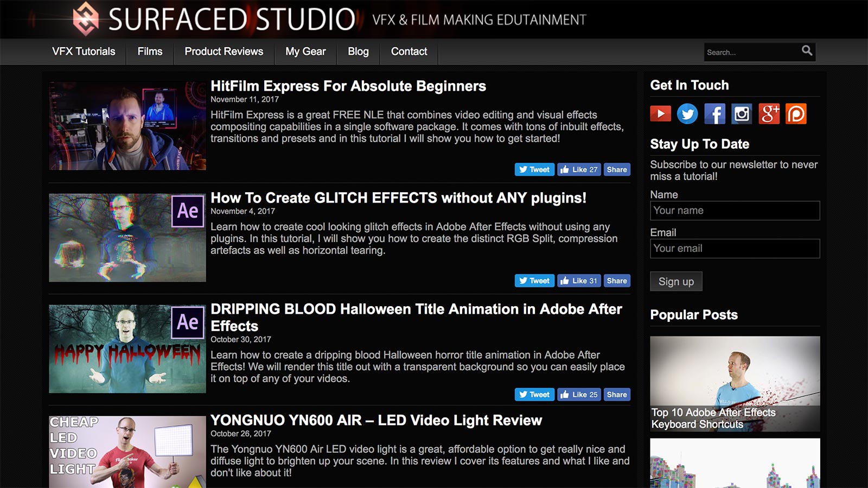868x488 pixels.
Task: Open the Twitter social icon
Action: click(687, 114)
